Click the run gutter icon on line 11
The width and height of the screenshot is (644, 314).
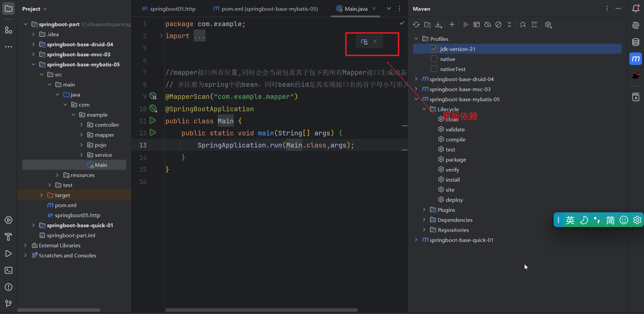[x=153, y=120]
